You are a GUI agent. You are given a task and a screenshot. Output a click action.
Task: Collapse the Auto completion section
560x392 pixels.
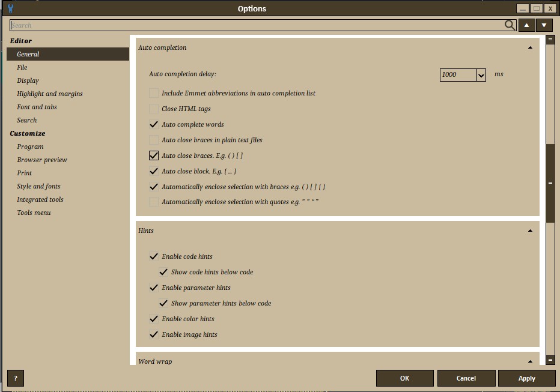click(530, 47)
